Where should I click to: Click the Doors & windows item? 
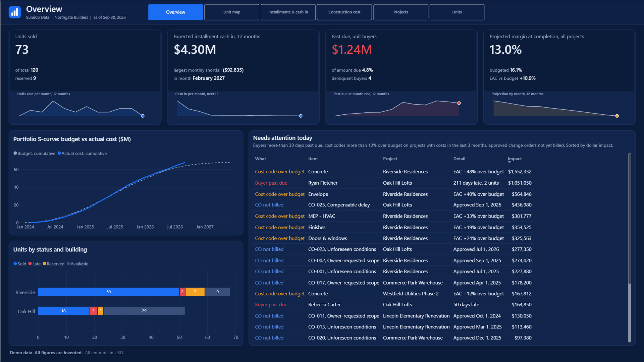[327, 238]
